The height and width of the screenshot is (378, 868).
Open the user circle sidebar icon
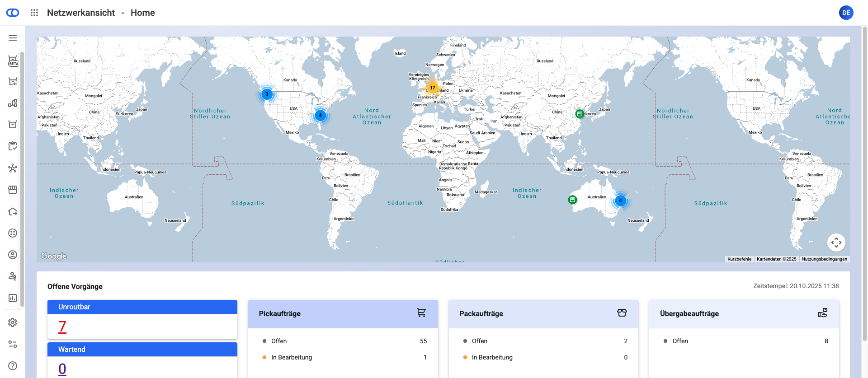click(x=13, y=255)
